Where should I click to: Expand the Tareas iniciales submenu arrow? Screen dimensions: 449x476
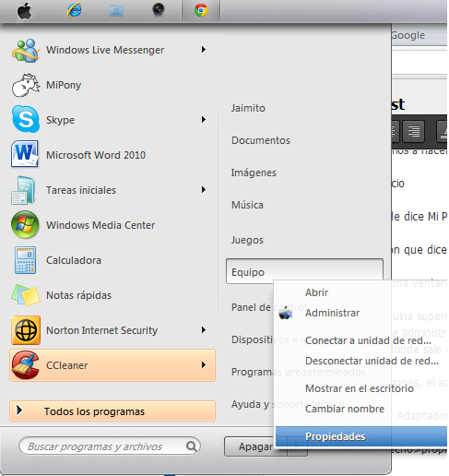pos(204,190)
